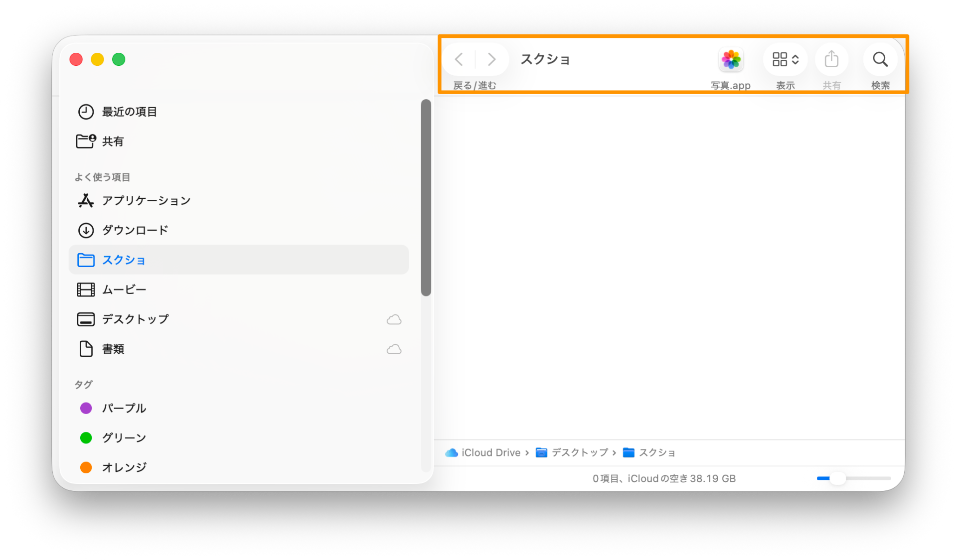957x560 pixels.
Task: Select 最近の項目 in the sidebar
Action: (x=129, y=112)
